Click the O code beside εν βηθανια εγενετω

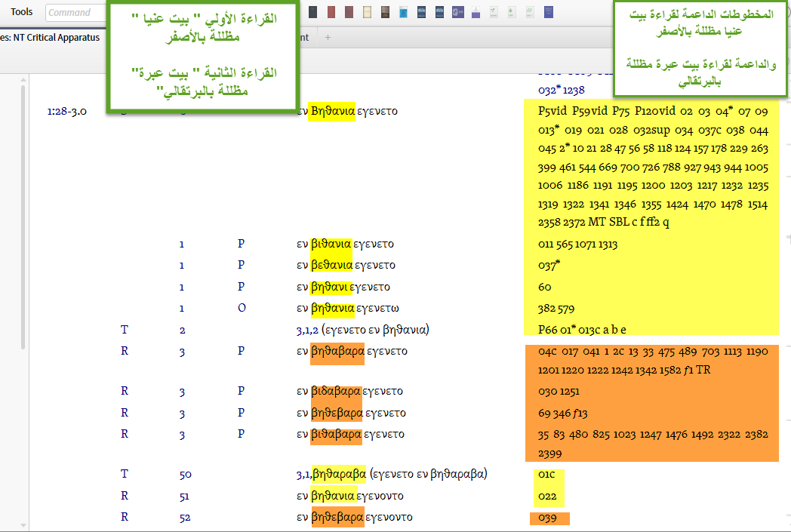click(x=242, y=308)
